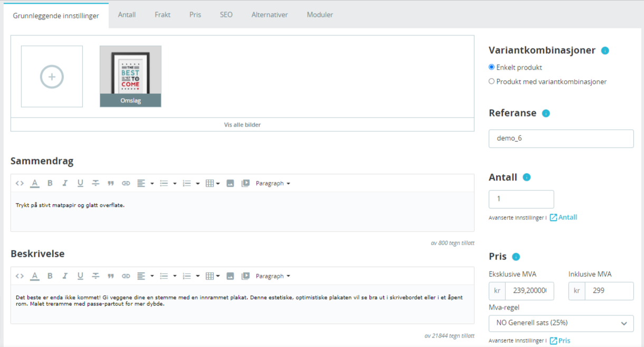
Task: Open table dropdown in Beskrivelse toolbar
Action: pyautogui.click(x=213, y=276)
